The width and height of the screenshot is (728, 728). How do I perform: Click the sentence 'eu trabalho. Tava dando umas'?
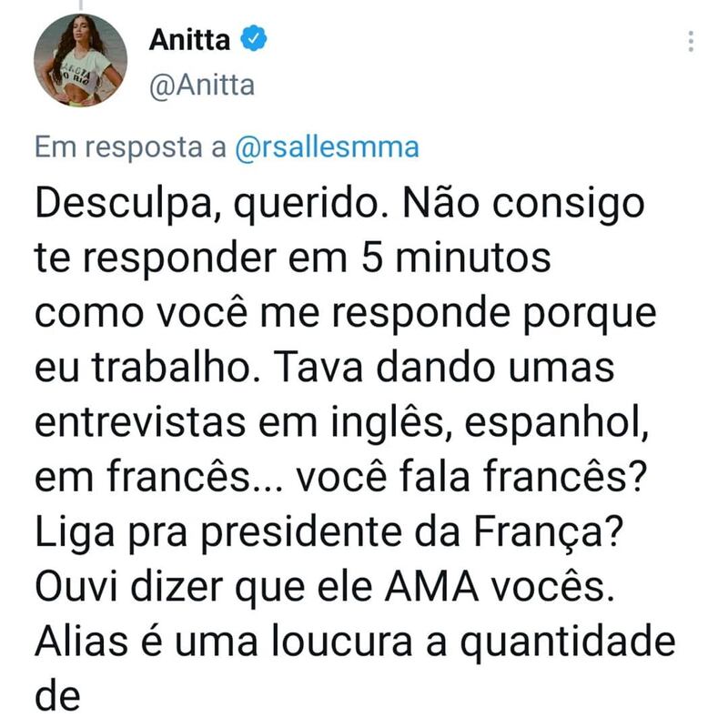pyautogui.click(x=325, y=368)
